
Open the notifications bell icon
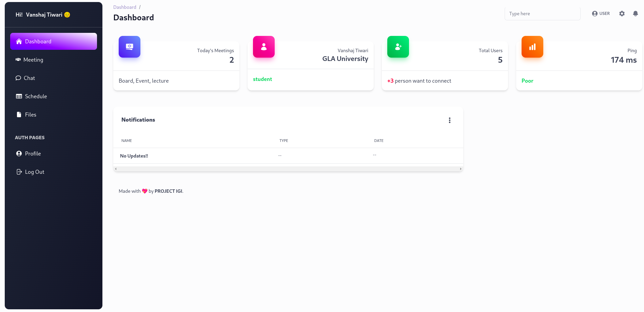635,14
